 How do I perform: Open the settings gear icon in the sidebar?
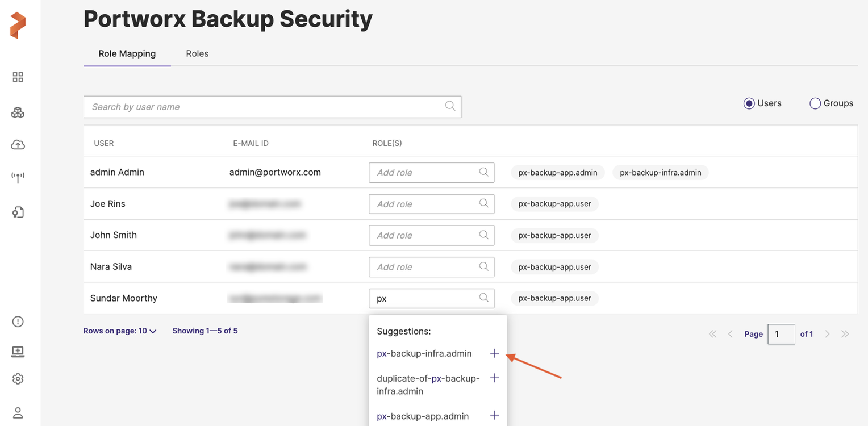click(x=18, y=379)
